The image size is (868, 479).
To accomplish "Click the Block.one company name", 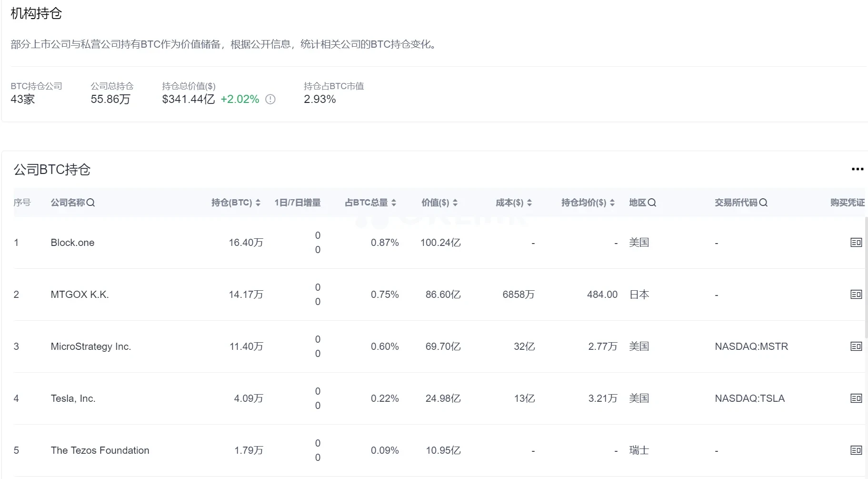I will pos(72,243).
